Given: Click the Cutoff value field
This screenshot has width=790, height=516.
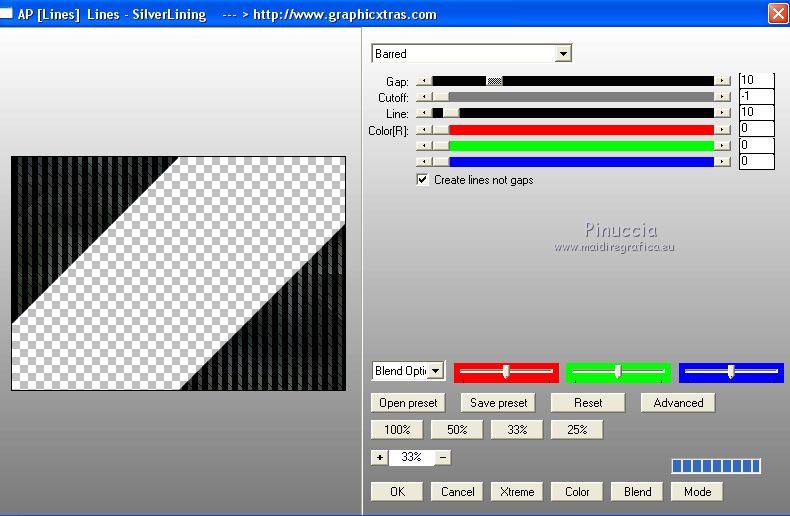Looking at the screenshot, I should [756, 96].
